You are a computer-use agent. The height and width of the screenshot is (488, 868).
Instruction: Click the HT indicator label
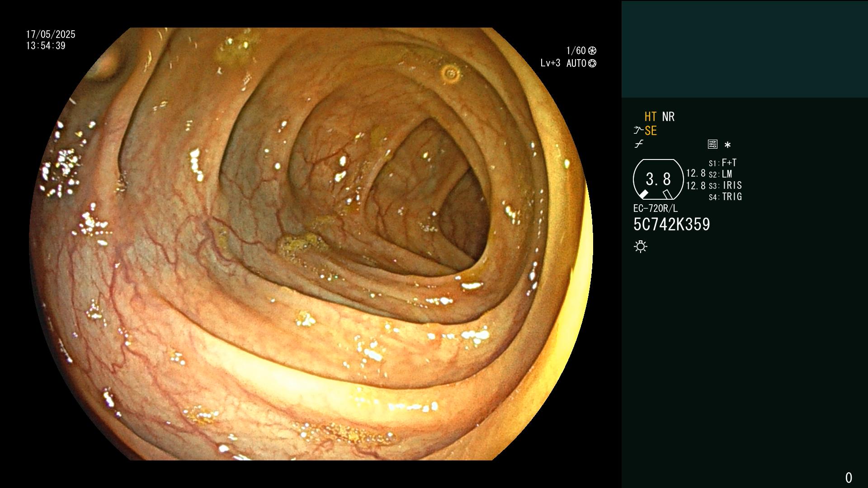(x=651, y=117)
